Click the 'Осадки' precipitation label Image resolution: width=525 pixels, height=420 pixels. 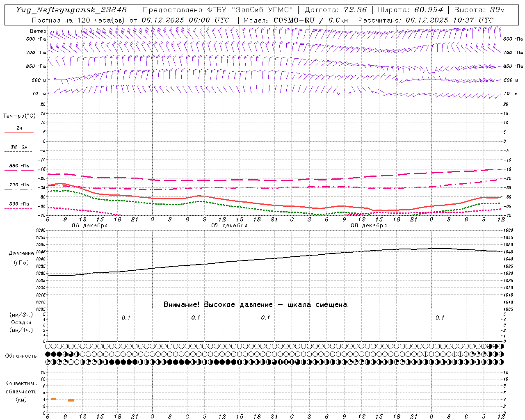click(x=21, y=322)
